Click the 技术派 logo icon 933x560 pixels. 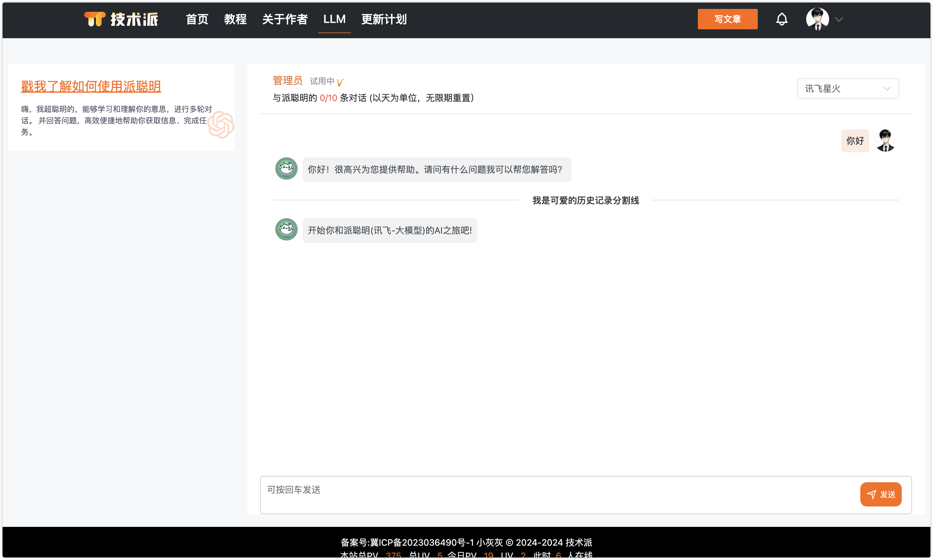pos(95,19)
